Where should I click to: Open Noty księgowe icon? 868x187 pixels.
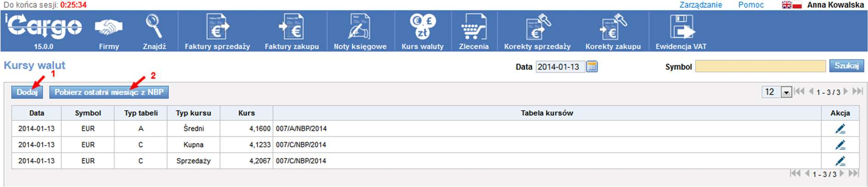[360, 28]
